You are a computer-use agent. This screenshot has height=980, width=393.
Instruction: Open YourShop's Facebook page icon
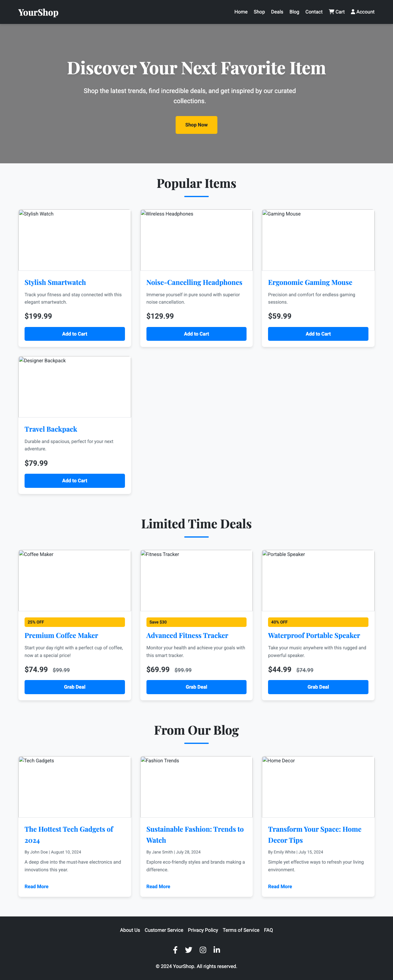(x=175, y=950)
